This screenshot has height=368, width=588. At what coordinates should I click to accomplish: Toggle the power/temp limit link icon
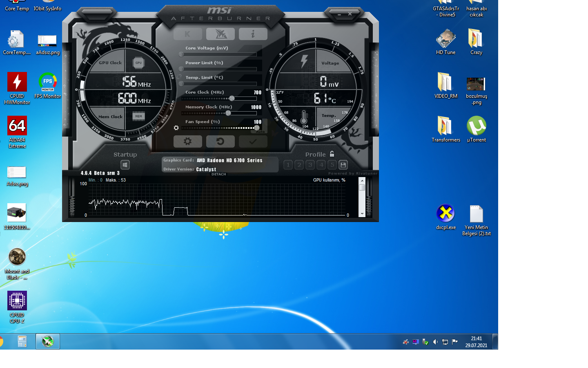click(179, 76)
